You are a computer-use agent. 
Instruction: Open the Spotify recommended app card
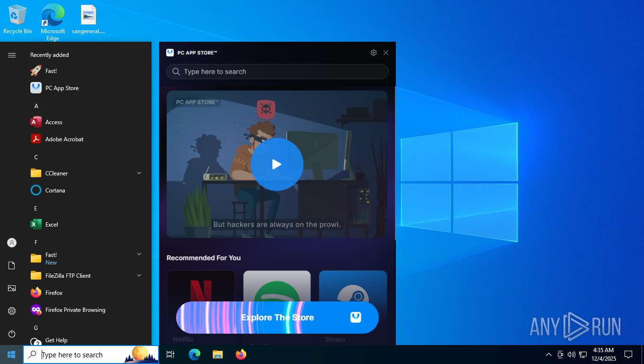pos(277,307)
